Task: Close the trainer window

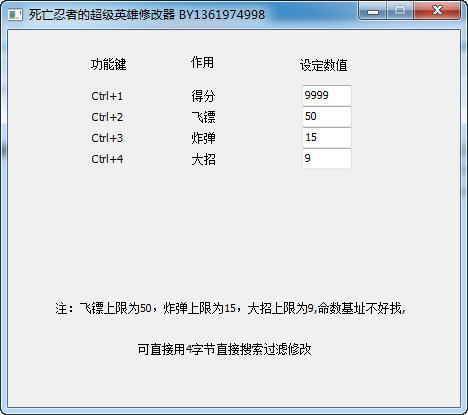Action: pyautogui.click(x=437, y=11)
